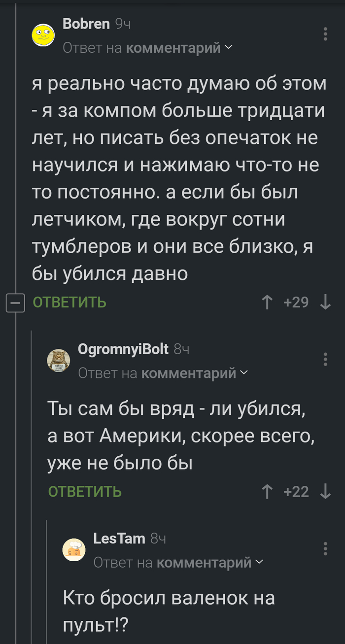Image resolution: width=345 pixels, height=644 pixels.
Task: Downvote Bobren's comment
Action: coord(325,302)
